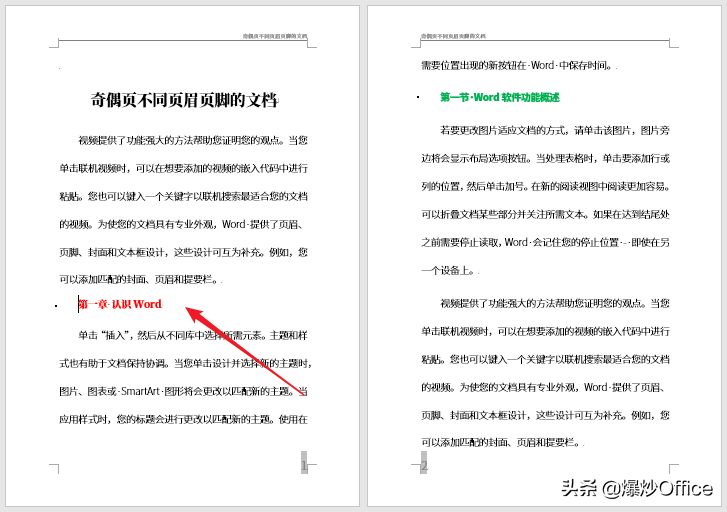This screenshot has height=512, width=727.
Task: Click left-page line 可以添加匹配的封面、页眉和提要栏
Action: tap(139, 279)
